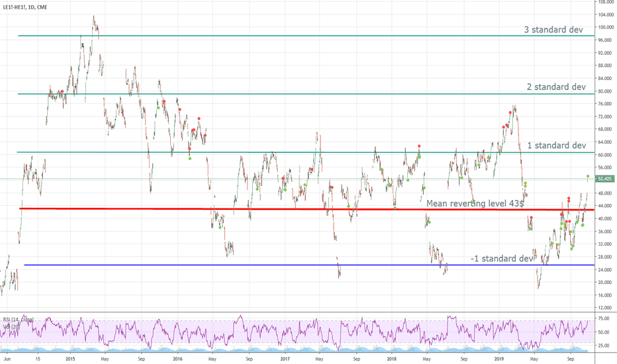Click the 16.000 price axis label
The image size is (617, 364).
point(606,295)
